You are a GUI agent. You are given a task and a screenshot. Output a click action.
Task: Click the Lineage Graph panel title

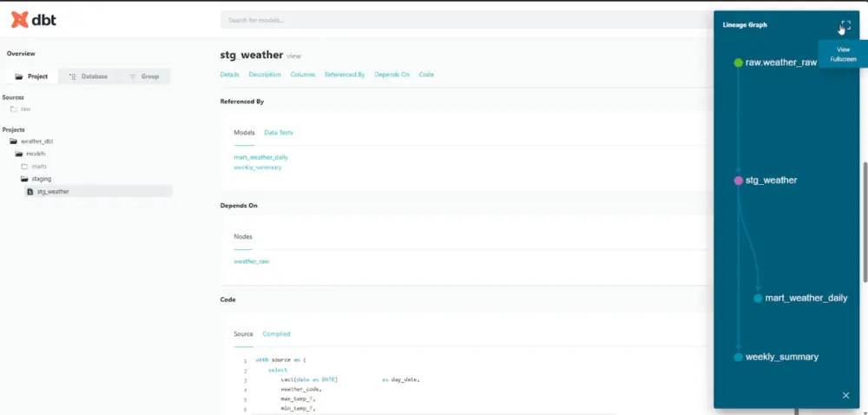coord(745,25)
